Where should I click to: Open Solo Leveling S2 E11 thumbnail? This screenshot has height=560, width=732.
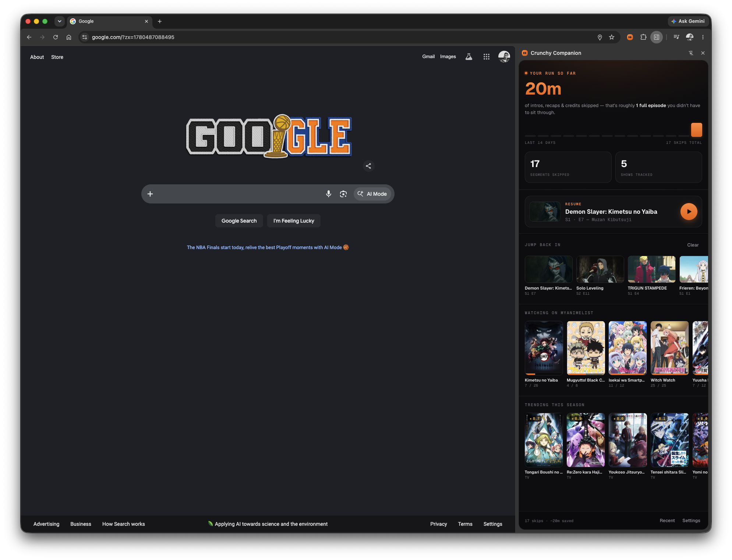(x=600, y=269)
